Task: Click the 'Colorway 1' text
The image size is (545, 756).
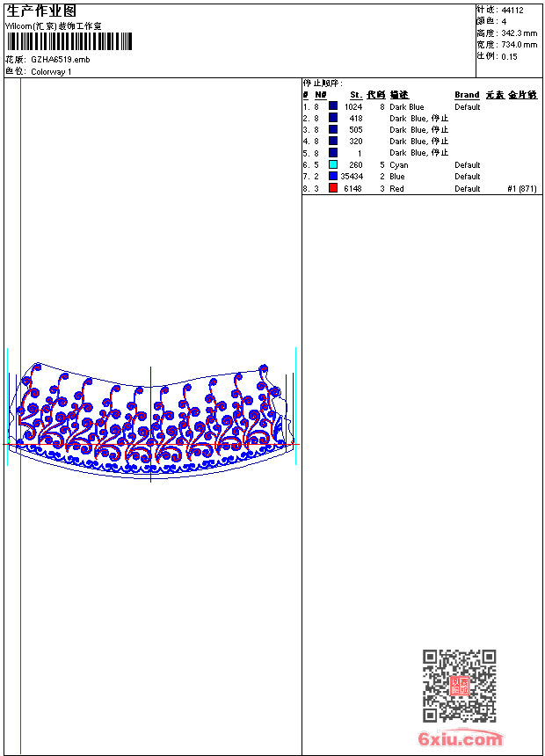Action: click(51, 72)
